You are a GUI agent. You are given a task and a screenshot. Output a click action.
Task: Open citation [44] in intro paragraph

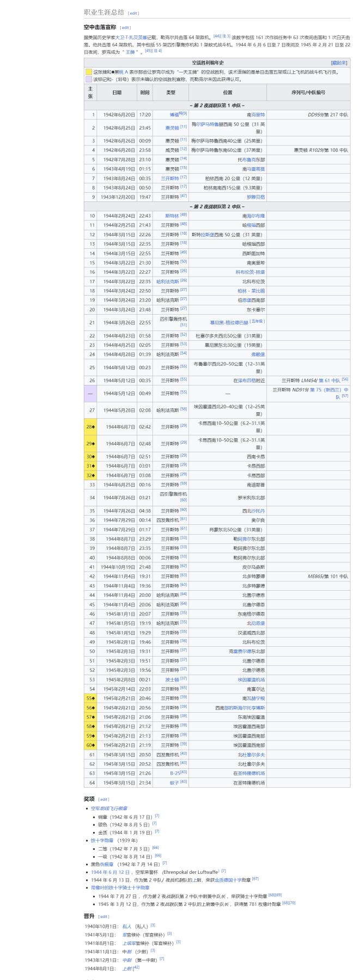point(217,36)
